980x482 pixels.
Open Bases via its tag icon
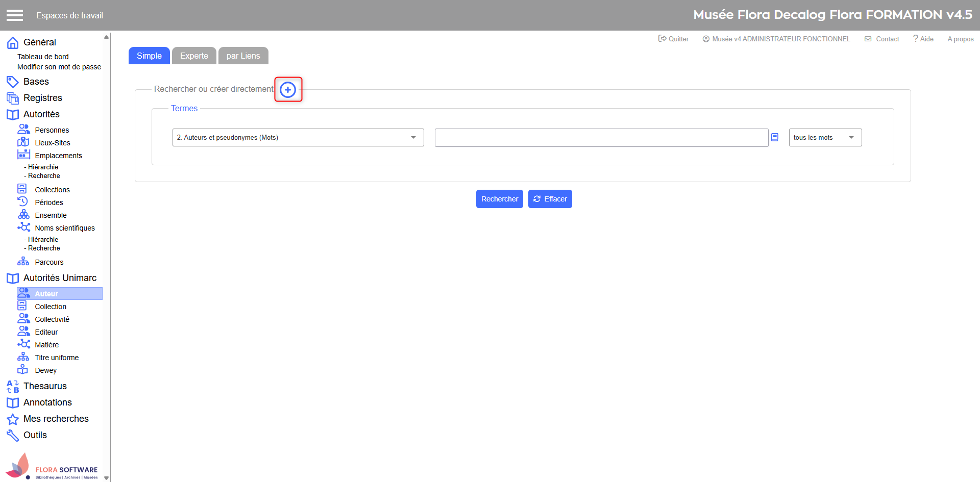click(13, 82)
